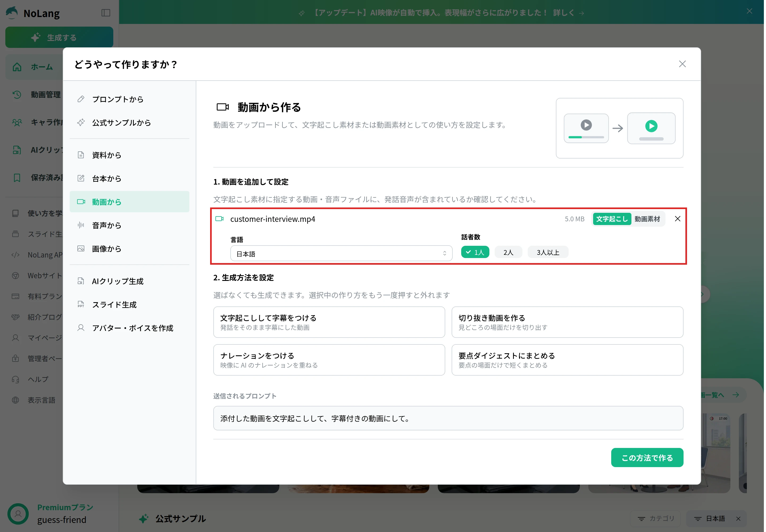Select スライド生成 in the dialog menu
The image size is (766, 532).
[x=129, y=305]
